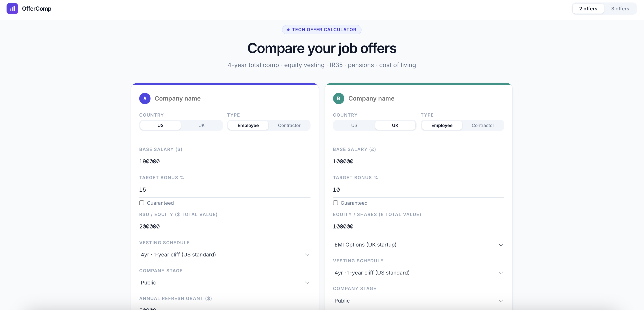Screen dimensions: 644x310
Task: Tick Guaranteed bonus checkbox for offer B
Action: click(x=336, y=203)
